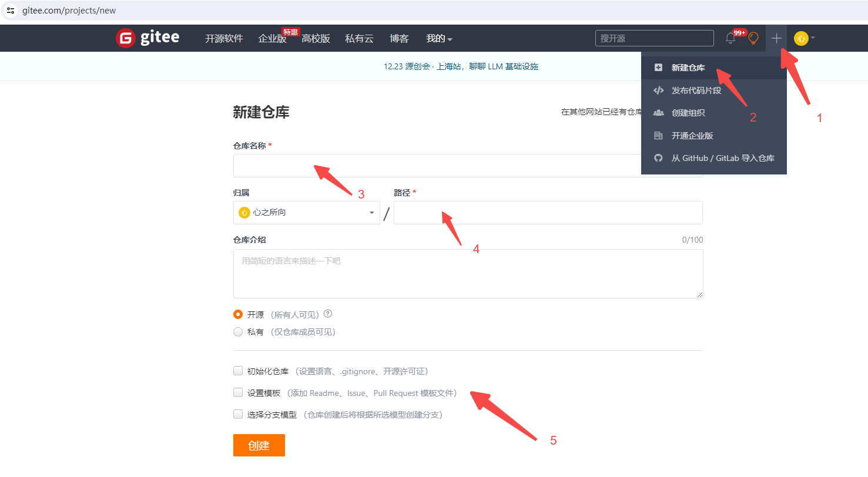The image size is (868, 477).
Task: Click the building icon beside 开通企业版
Action: (x=658, y=136)
